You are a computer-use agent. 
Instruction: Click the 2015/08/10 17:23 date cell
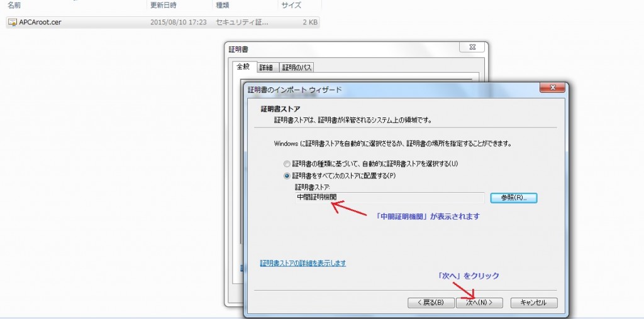(178, 22)
